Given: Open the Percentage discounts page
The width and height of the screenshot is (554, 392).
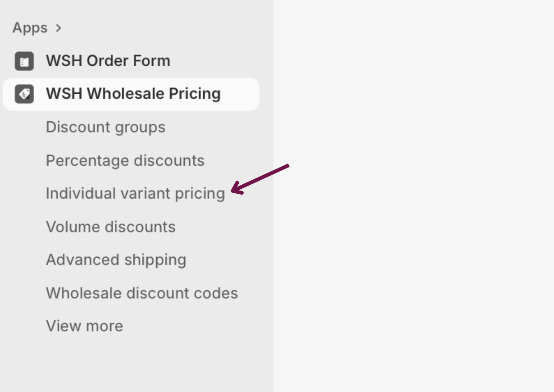Looking at the screenshot, I should (125, 161).
